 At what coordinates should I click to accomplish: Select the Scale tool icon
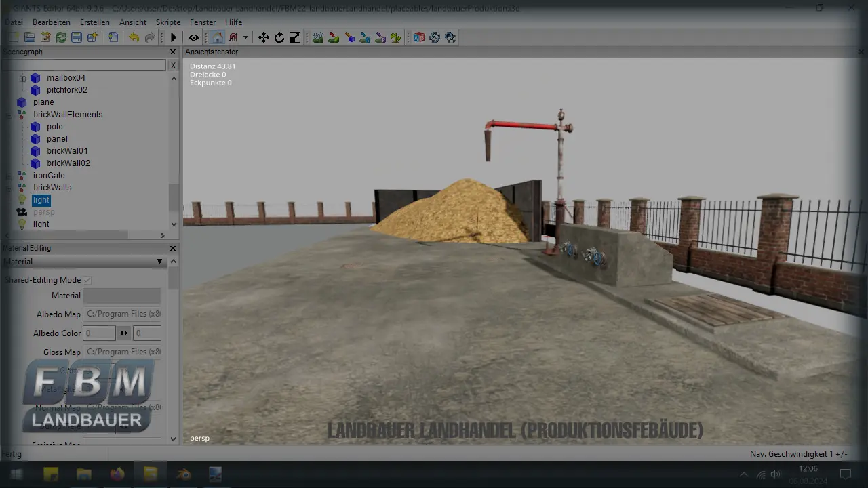[x=295, y=37]
